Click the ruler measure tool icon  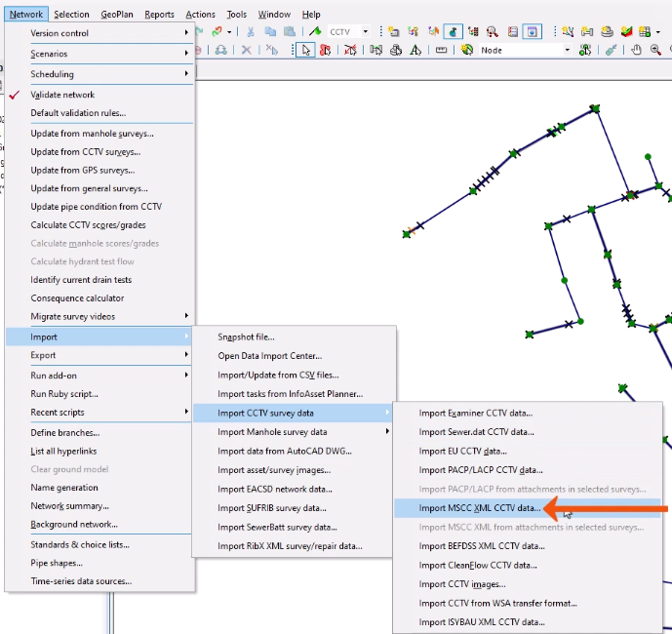point(441,50)
